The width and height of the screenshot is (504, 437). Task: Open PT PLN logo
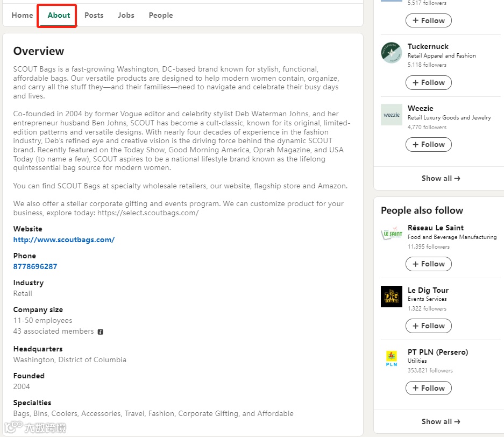click(x=392, y=358)
